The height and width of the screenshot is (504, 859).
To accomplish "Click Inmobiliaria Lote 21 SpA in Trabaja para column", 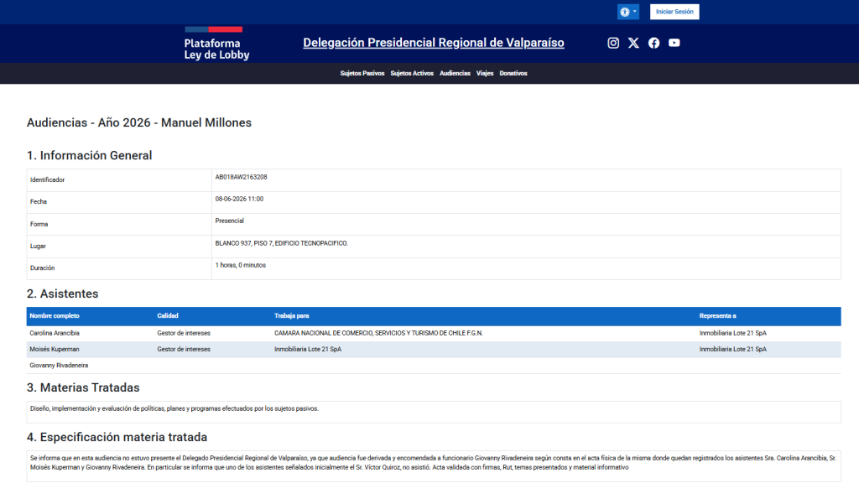I will (308, 349).
